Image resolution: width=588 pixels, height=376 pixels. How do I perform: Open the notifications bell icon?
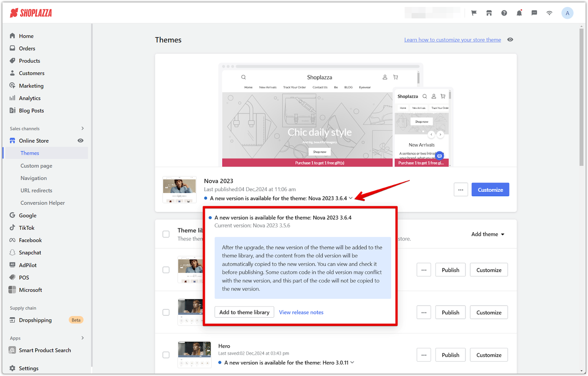click(519, 13)
